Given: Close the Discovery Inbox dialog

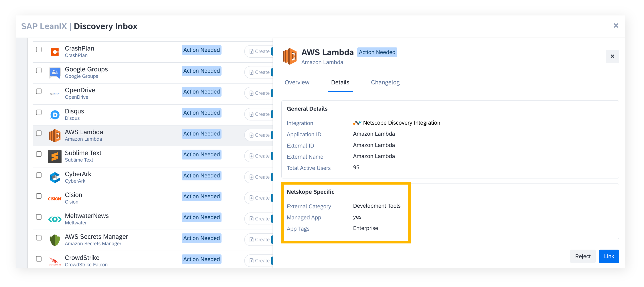Looking at the screenshot, I should tap(616, 25).
